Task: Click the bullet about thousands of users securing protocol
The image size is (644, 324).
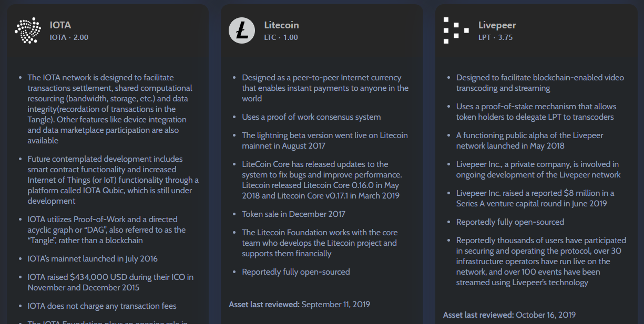Action: point(541,262)
